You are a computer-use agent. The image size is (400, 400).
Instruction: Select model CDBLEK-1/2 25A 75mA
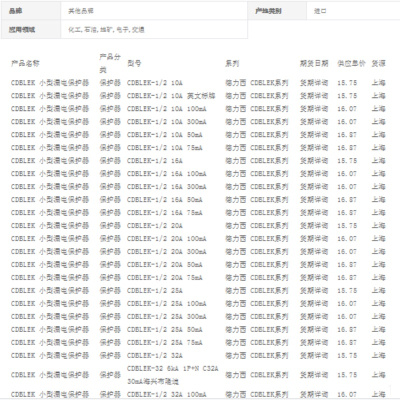tap(165, 343)
